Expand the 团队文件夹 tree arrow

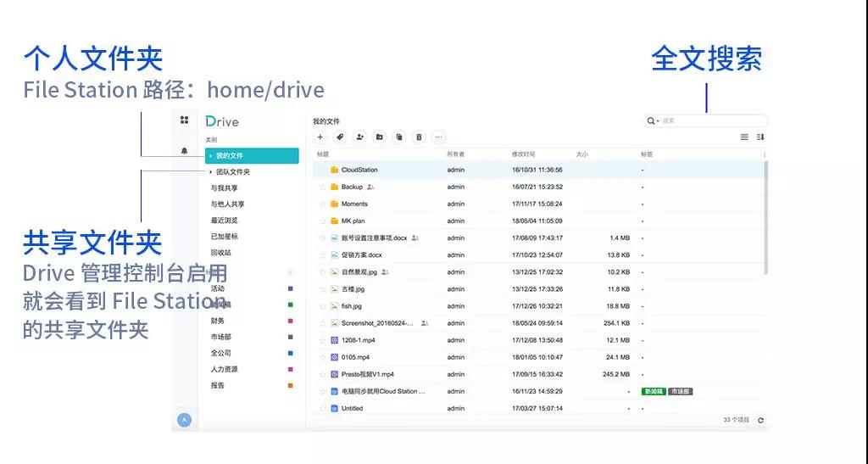point(211,172)
